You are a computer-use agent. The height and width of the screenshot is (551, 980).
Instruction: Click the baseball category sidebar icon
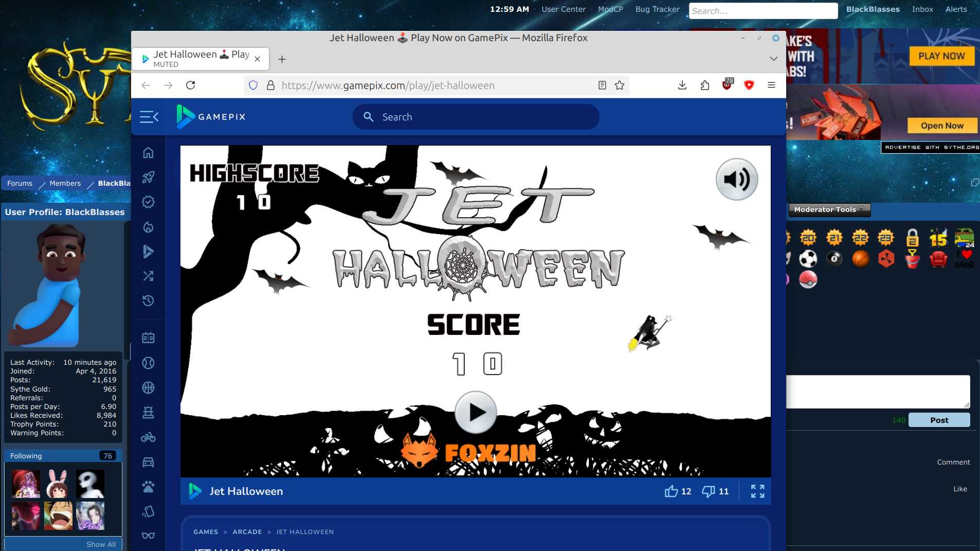[x=148, y=363]
